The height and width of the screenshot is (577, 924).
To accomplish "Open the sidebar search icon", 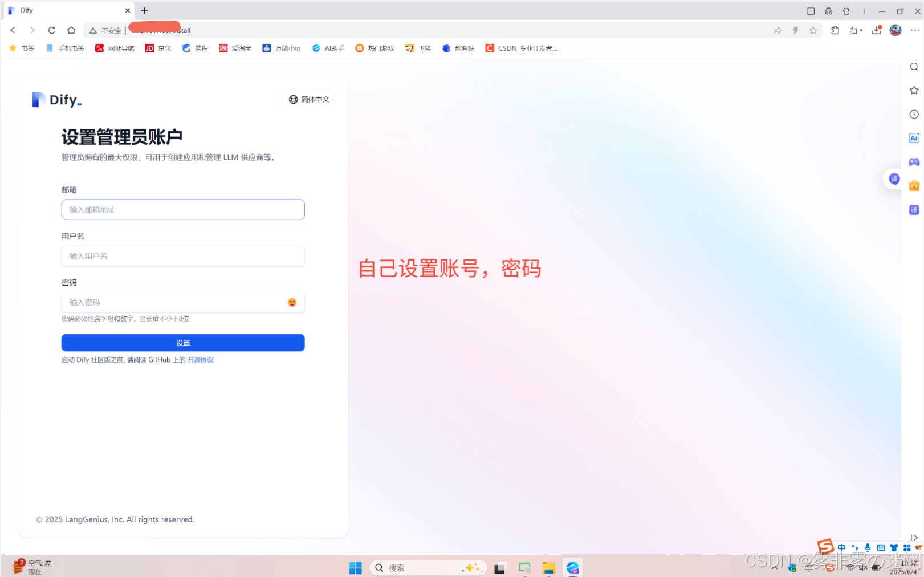I will [914, 67].
